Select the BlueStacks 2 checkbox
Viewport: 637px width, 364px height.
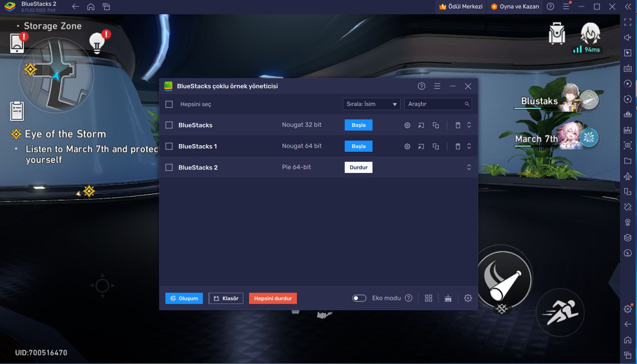coord(169,168)
